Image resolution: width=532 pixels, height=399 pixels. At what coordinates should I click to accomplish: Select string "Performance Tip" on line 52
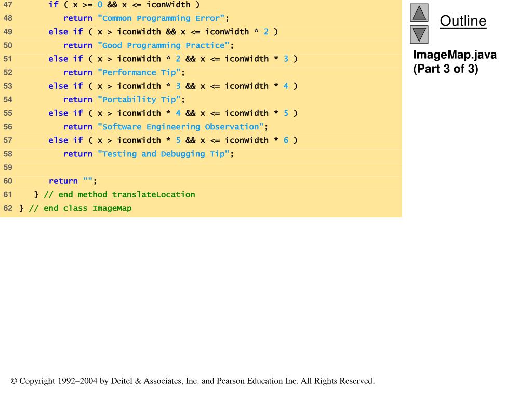click(139, 73)
